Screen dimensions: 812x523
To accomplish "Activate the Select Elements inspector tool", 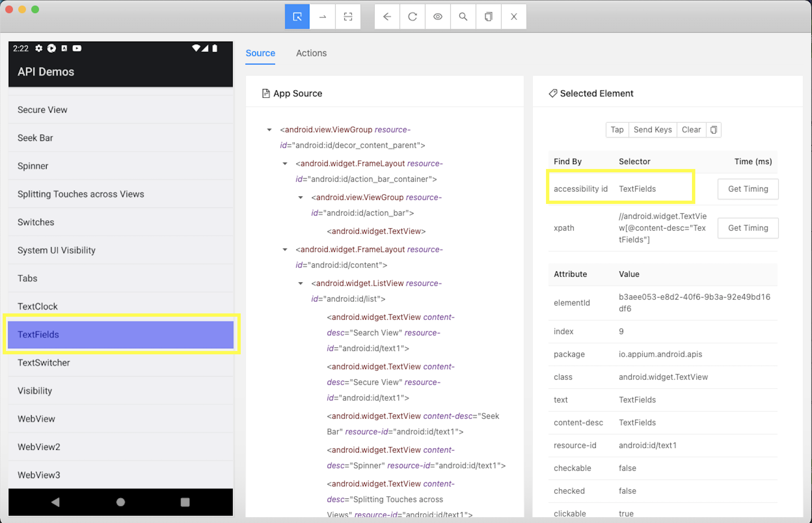I will tap(297, 17).
